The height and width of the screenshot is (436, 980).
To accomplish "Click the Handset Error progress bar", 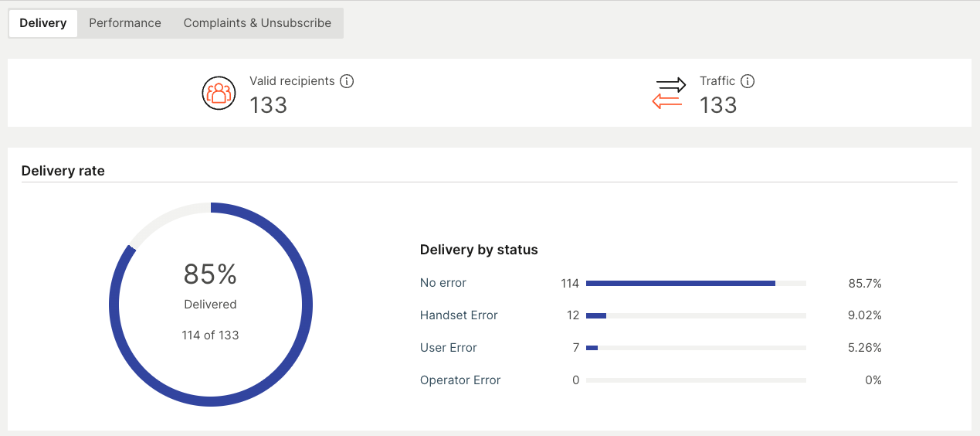I will [x=695, y=315].
